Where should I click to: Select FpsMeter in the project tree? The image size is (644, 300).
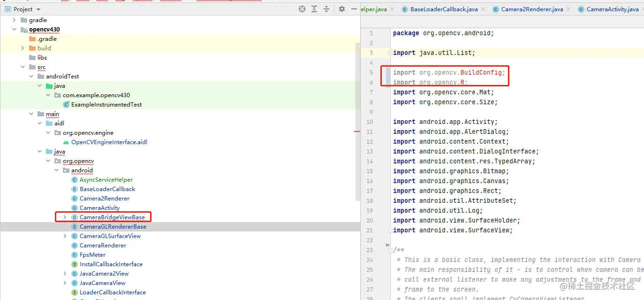click(x=93, y=255)
